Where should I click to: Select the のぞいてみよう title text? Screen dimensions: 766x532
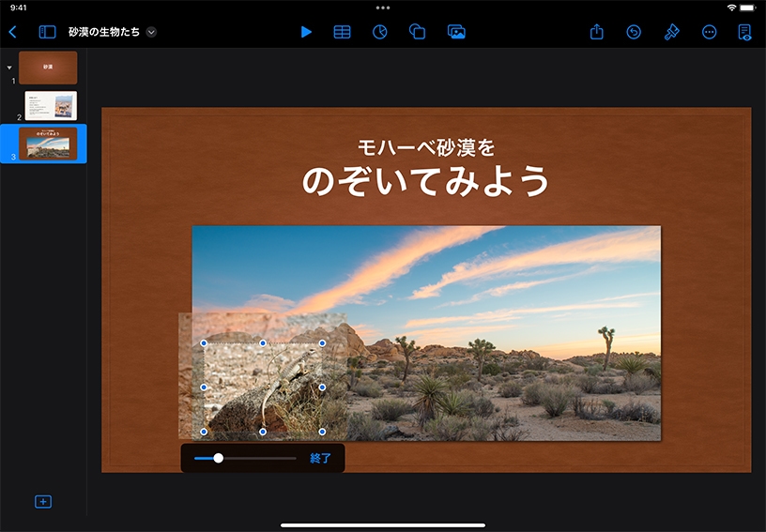(425, 181)
